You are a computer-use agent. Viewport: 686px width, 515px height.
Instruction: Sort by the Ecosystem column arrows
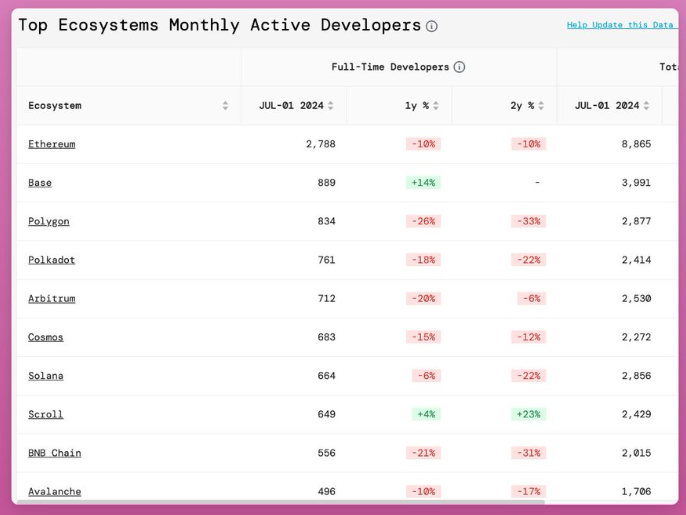pos(225,105)
